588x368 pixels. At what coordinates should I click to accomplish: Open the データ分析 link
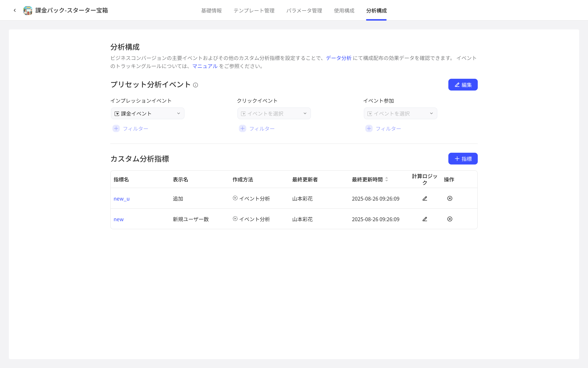point(339,58)
